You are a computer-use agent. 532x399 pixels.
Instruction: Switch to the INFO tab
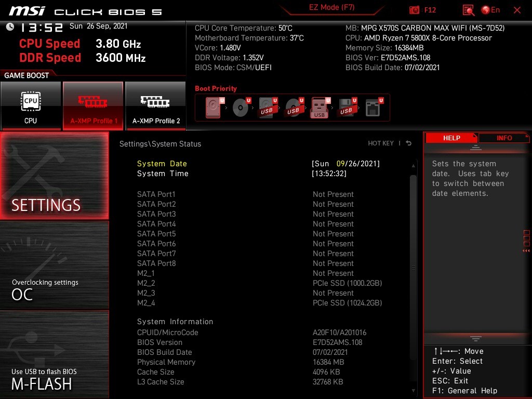503,138
